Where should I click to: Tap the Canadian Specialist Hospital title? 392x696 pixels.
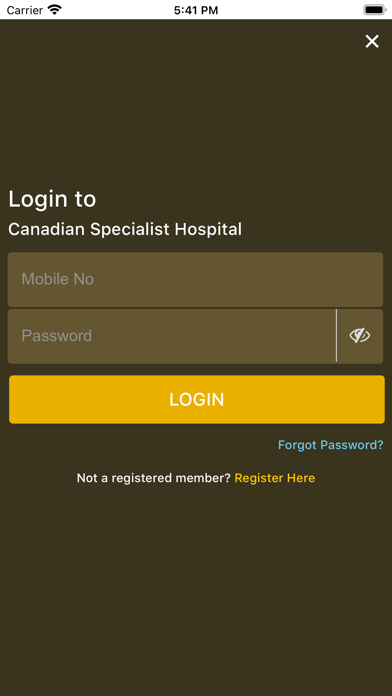(125, 229)
